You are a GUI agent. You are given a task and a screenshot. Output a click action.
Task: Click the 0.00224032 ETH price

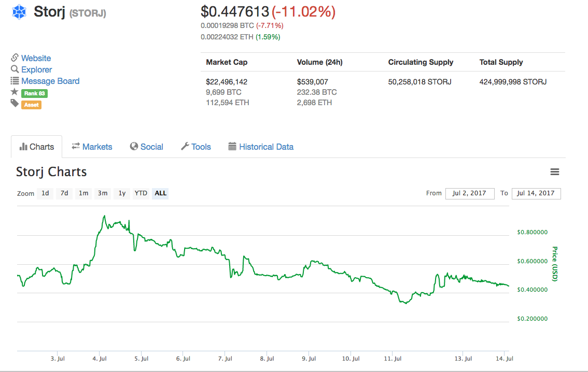[227, 37]
